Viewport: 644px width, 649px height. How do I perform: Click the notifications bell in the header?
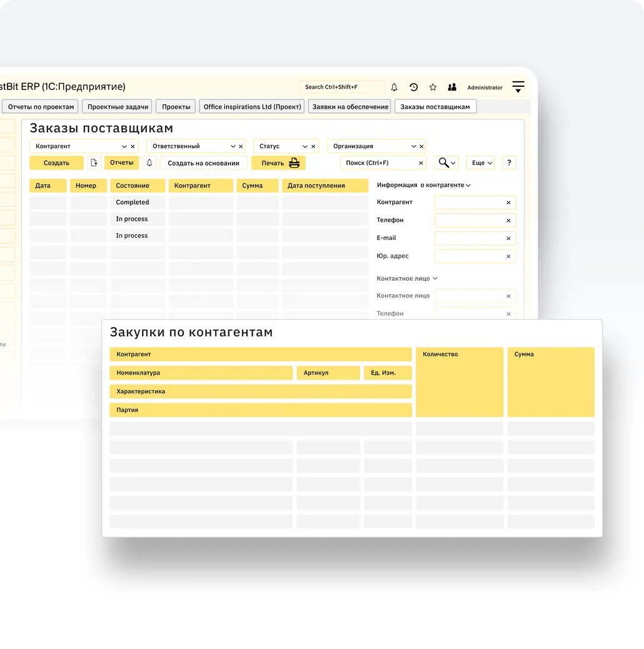pos(395,88)
